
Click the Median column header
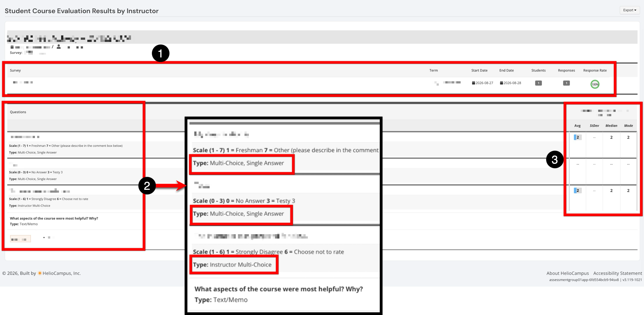611,126
